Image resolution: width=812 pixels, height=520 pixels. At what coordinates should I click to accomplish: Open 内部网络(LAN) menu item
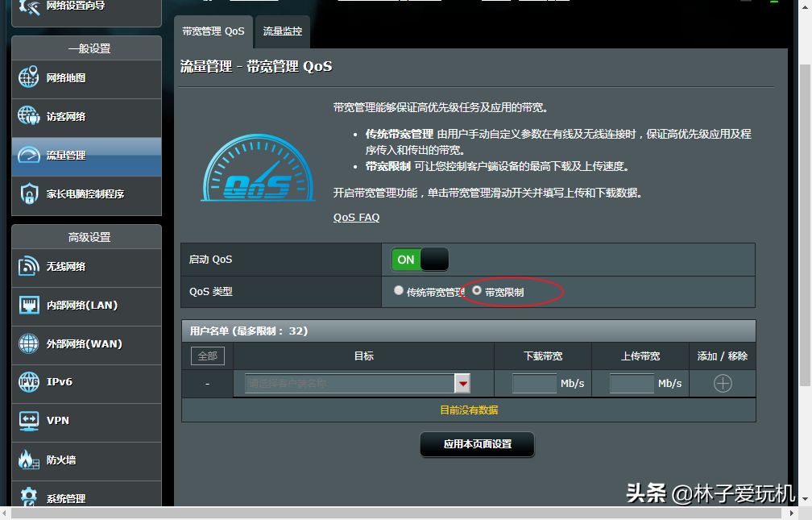point(86,306)
